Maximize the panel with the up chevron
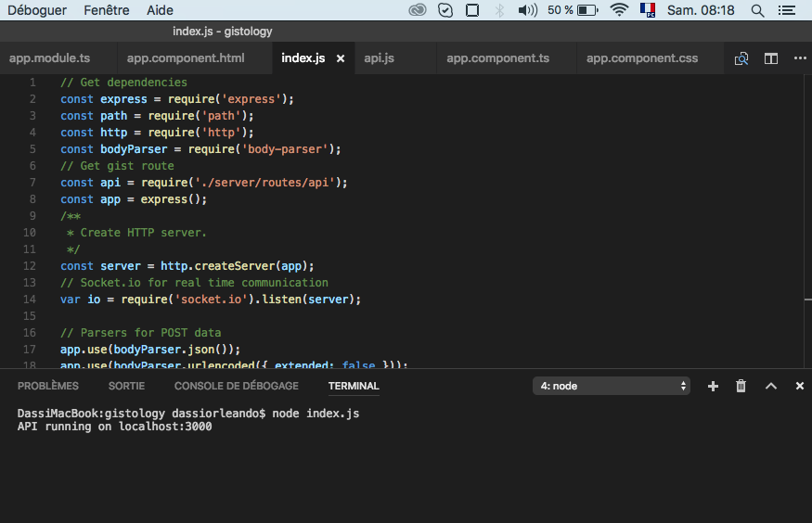The width and height of the screenshot is (812, 523). (770, 386)
